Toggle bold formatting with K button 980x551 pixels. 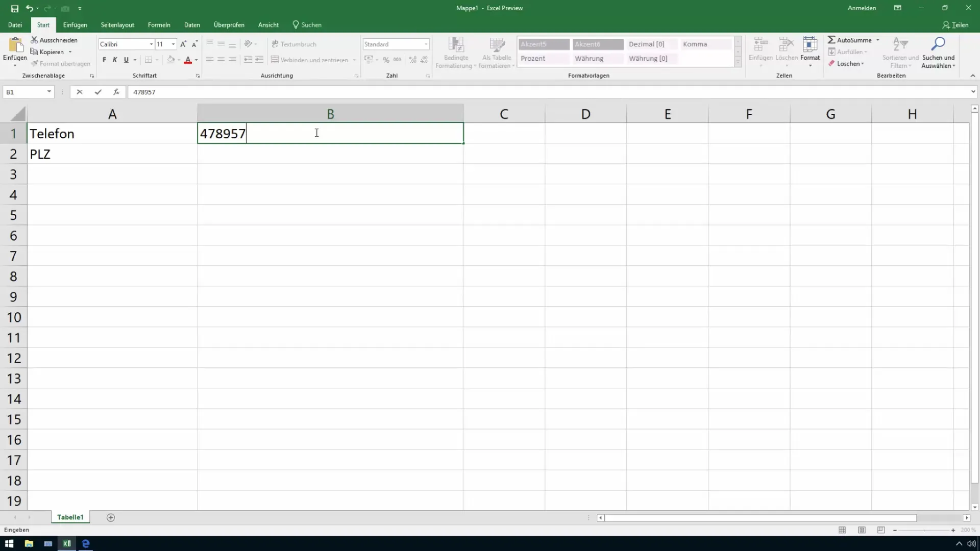(x=114, y=60)
